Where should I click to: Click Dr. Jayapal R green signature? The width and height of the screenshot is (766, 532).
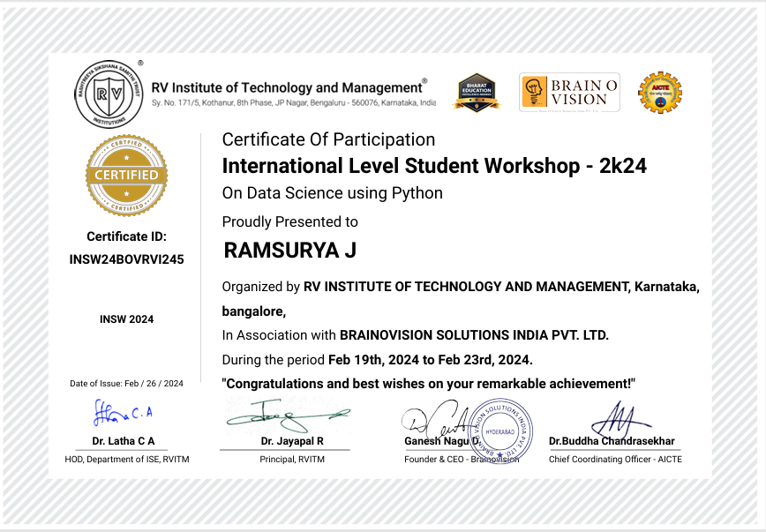click(x=288, y=416)
